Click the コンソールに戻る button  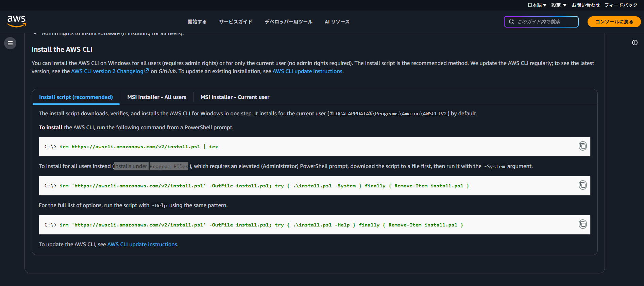click(x=614, y=22)
